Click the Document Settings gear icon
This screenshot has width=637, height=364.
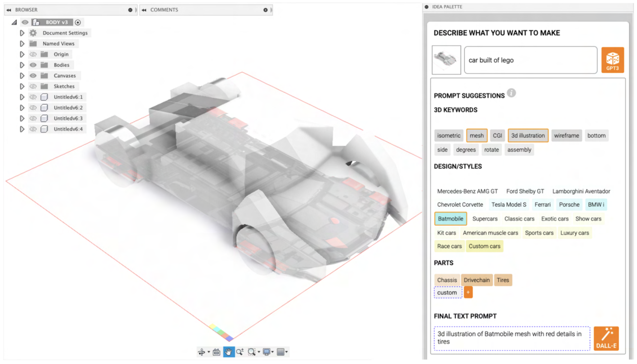tap(33, 33)
